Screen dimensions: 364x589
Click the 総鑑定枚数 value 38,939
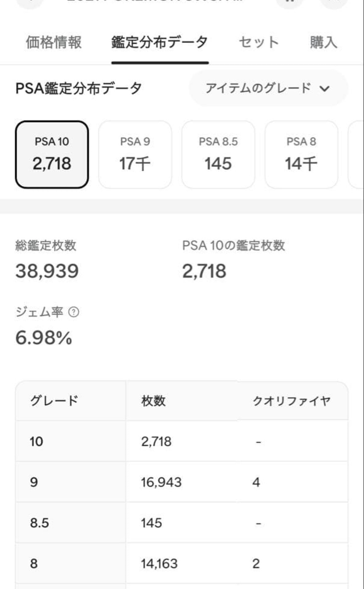click(x=47, y=271)
